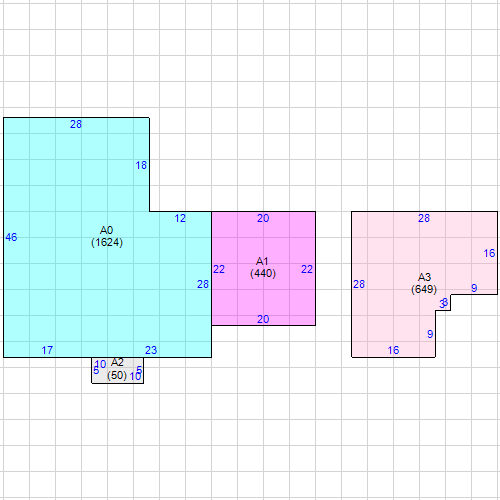This screenshot has height=500, width=500.
Task: Select the 28 dimension beside the A0/A1 shared wall
Action: [203, 284]
